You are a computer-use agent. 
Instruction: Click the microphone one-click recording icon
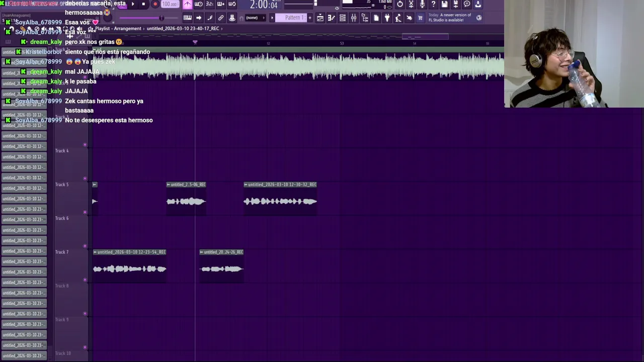(422, 4)
